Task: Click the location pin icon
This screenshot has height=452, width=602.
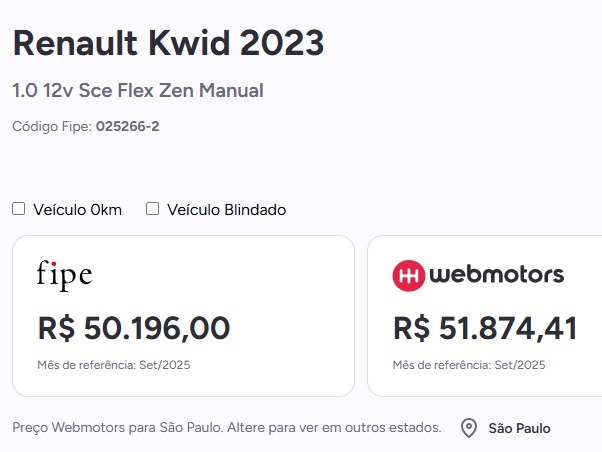Action: click(469, 428)
